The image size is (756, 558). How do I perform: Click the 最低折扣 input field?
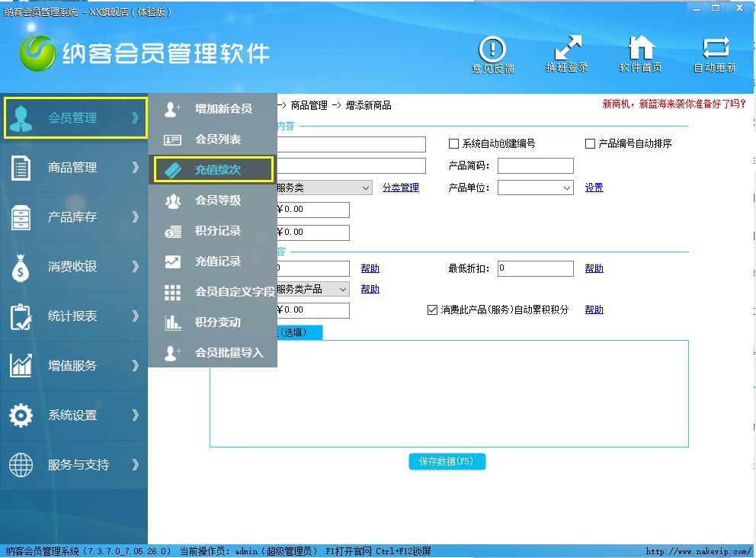[535, 268]
